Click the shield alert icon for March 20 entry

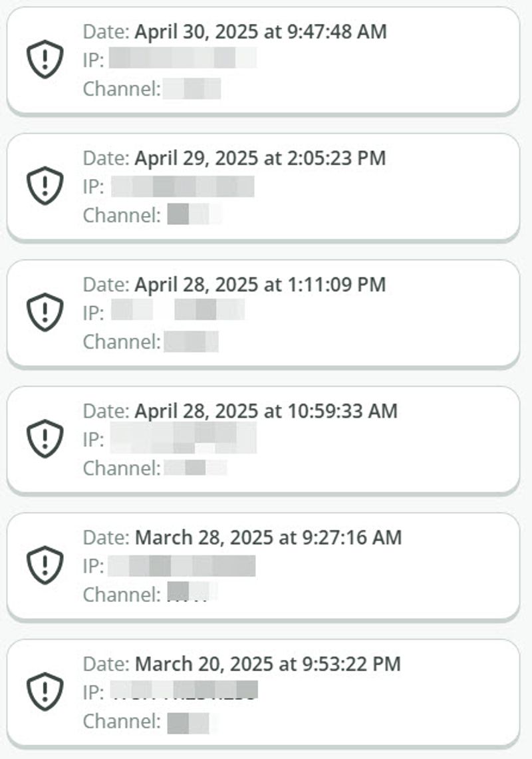click(x=45, y=691)
